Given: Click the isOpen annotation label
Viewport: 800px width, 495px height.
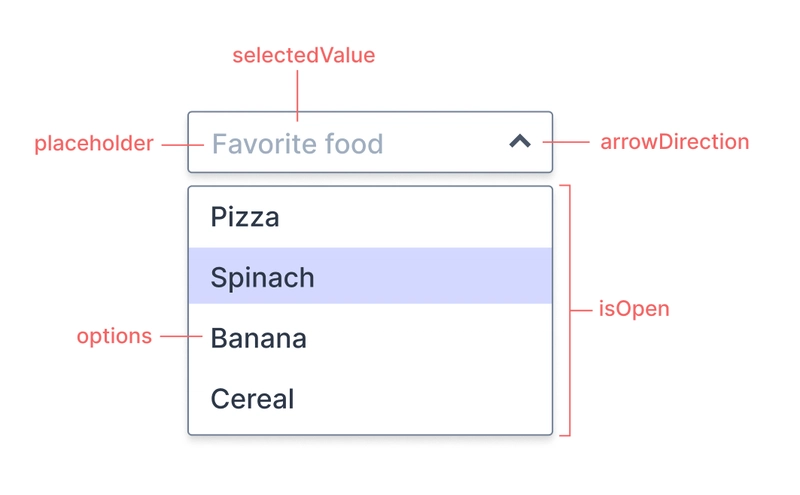Looking at the screenshot, I should pos(634,309).
